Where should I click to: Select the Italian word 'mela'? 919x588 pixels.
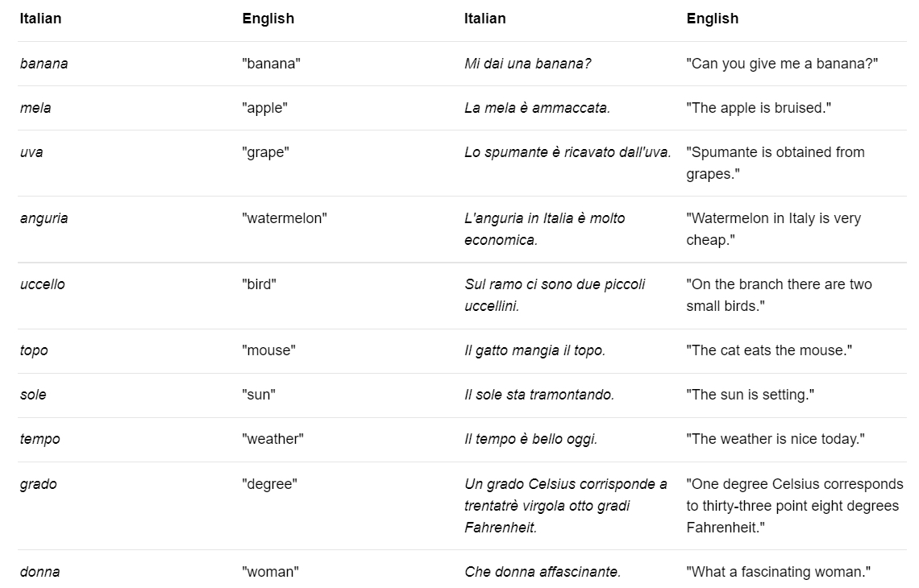pos(35,108)
